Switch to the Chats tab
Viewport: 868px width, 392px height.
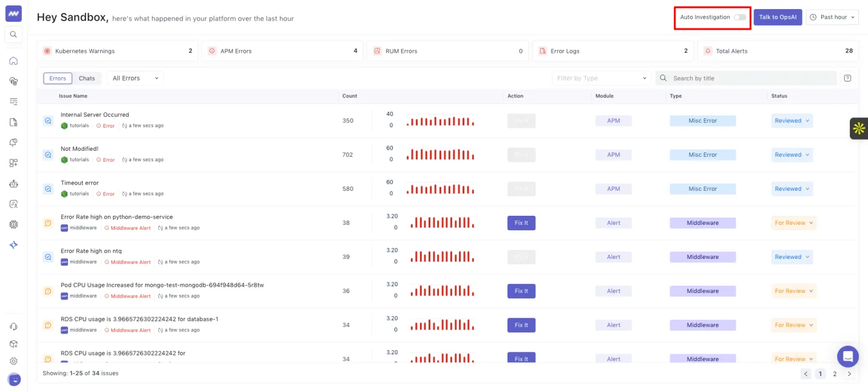[87, 78]
